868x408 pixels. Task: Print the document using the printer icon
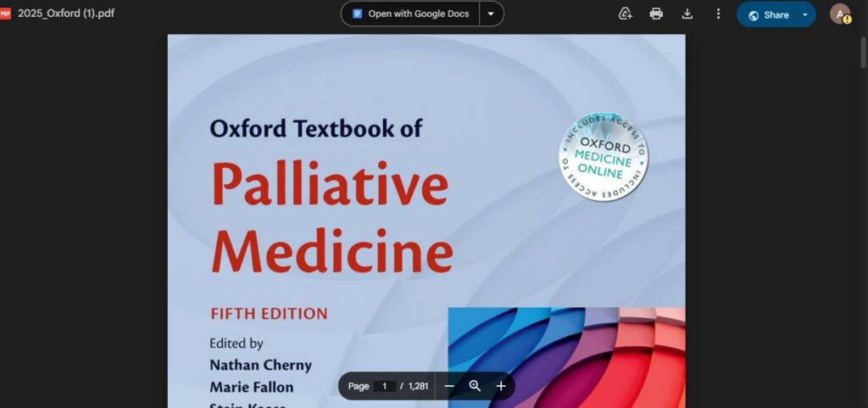pyautogui.click(x=656, y=14)
